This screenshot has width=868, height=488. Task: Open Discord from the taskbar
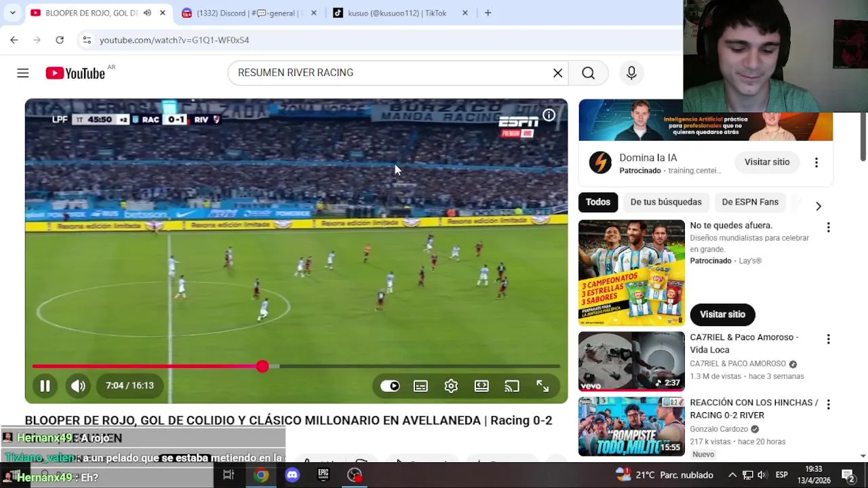tap(292, 475)
